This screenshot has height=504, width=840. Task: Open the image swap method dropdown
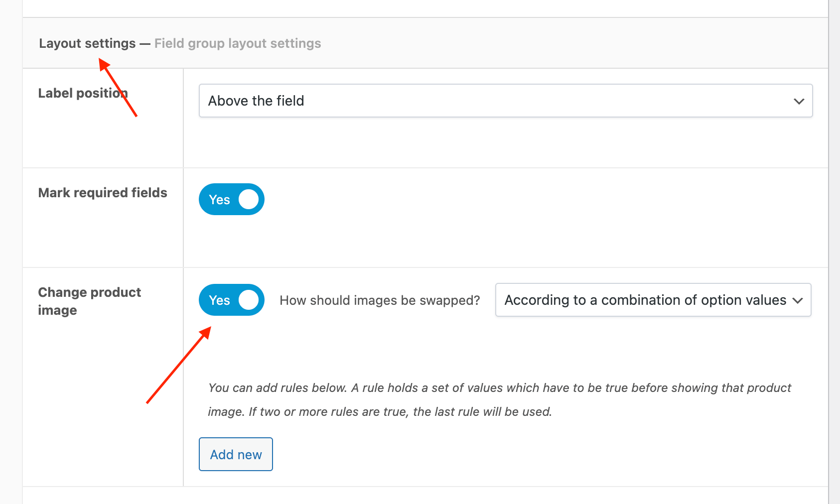[x=653, y=300]
